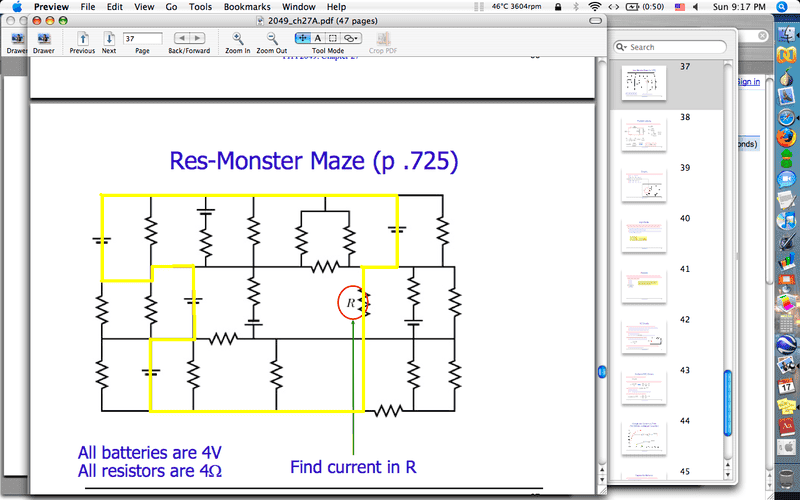Click the clock Sun 9:17 PM
The height and width of the screenshot is (500, 800).
[739, 7]
